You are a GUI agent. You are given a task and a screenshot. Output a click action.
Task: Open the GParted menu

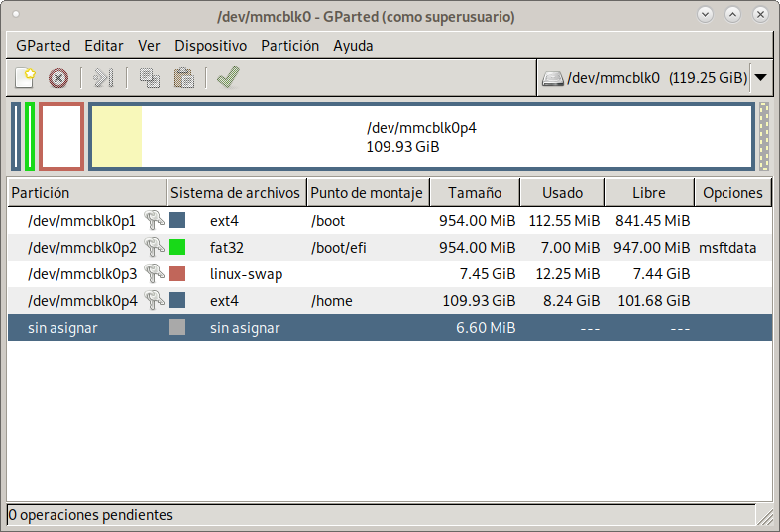[x=43, y=46]
